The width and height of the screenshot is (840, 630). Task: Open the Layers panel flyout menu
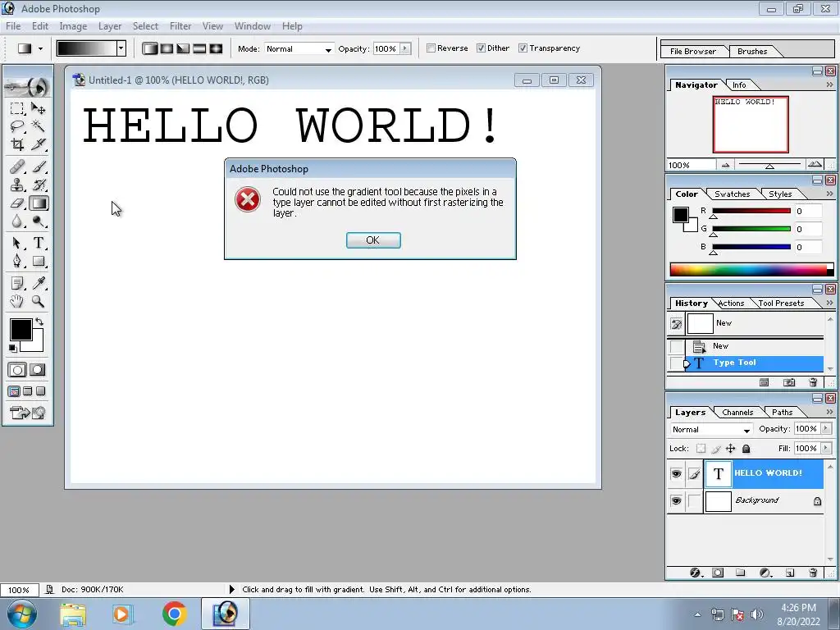pyautogui.click(x=829, y=412)
